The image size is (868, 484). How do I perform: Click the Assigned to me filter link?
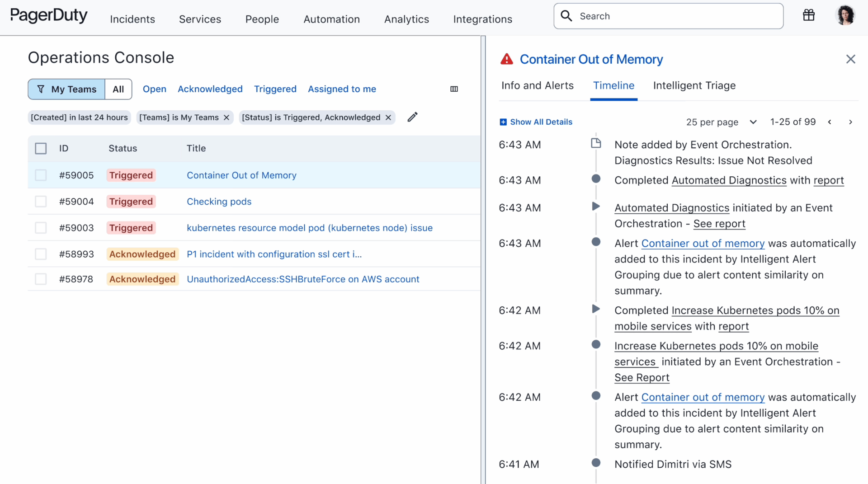342,89
